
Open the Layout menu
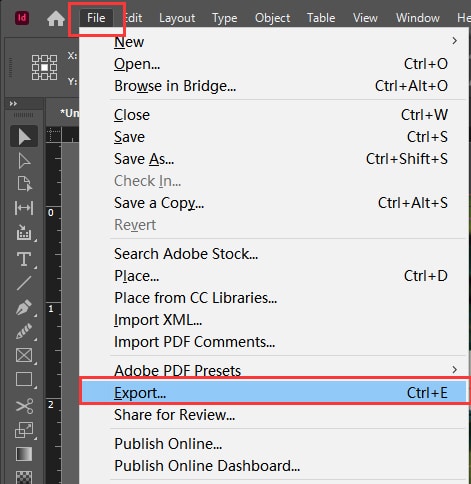(177, 18)
